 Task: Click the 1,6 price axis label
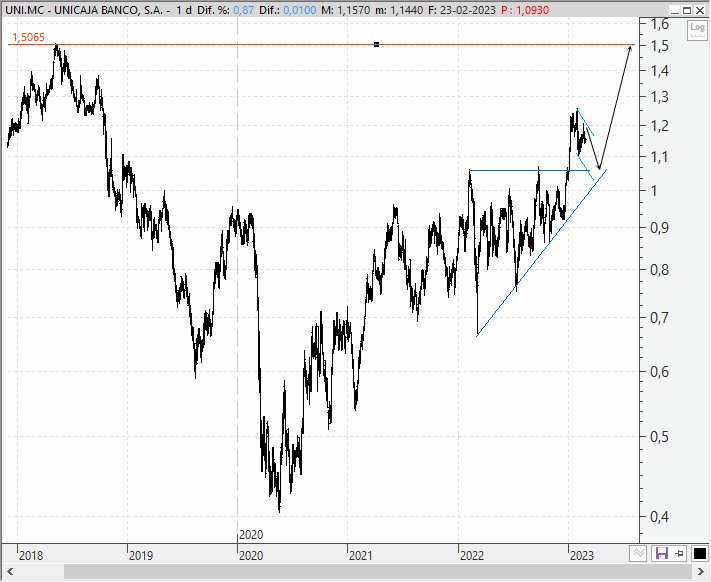coord(660,24)
